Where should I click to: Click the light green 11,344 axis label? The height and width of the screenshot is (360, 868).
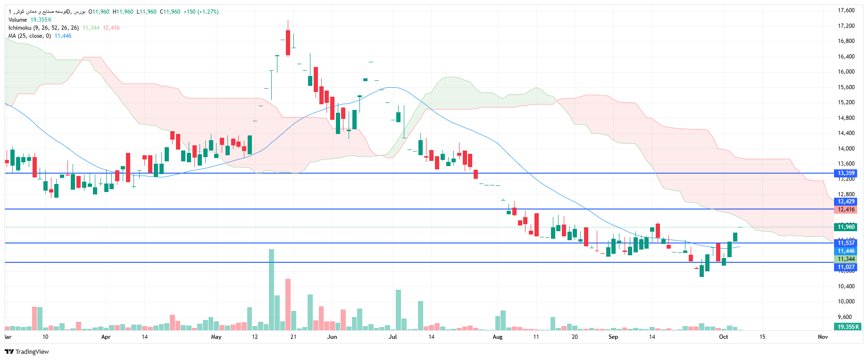pos(846,259)
